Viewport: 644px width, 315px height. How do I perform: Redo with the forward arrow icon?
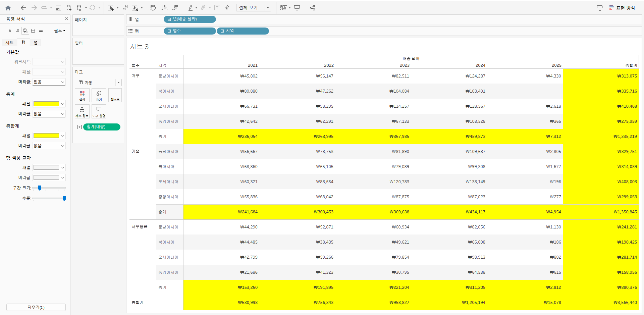[x=34, y=8]
